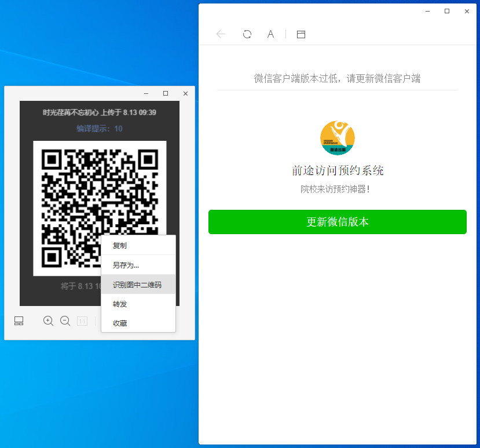Close the image viewer window
The image size is (480, 448).
[x=185, y=93]
